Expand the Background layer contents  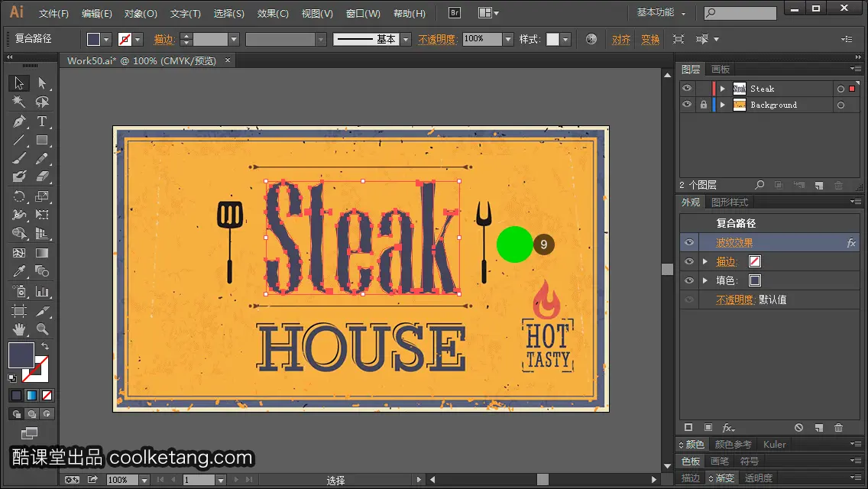[x=722, y=105]
